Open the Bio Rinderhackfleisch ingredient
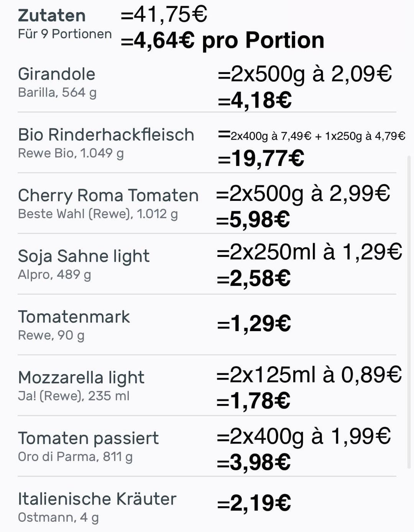Image resolution: width=414 pixels, height=532 pixels. (x=106, y=135)
